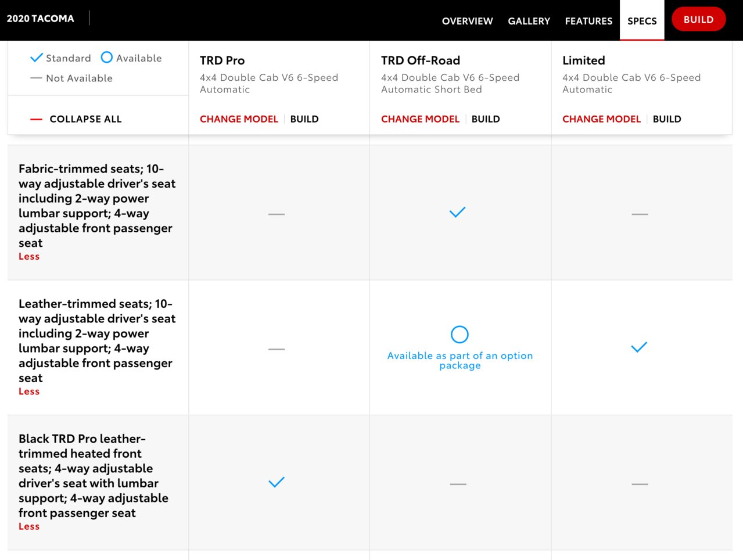Click the 'Available' legend label
The image size is (743, 560).
(139, 58)
